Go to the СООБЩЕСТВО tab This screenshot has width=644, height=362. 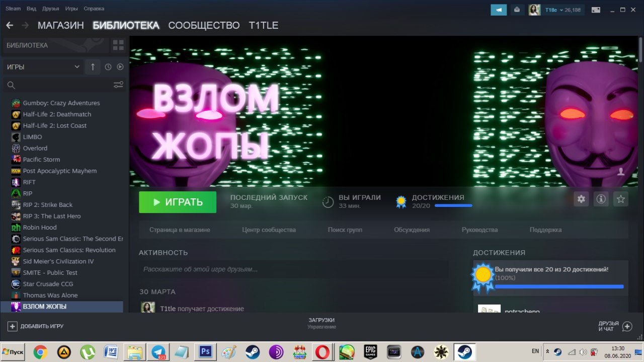point(204,25)
